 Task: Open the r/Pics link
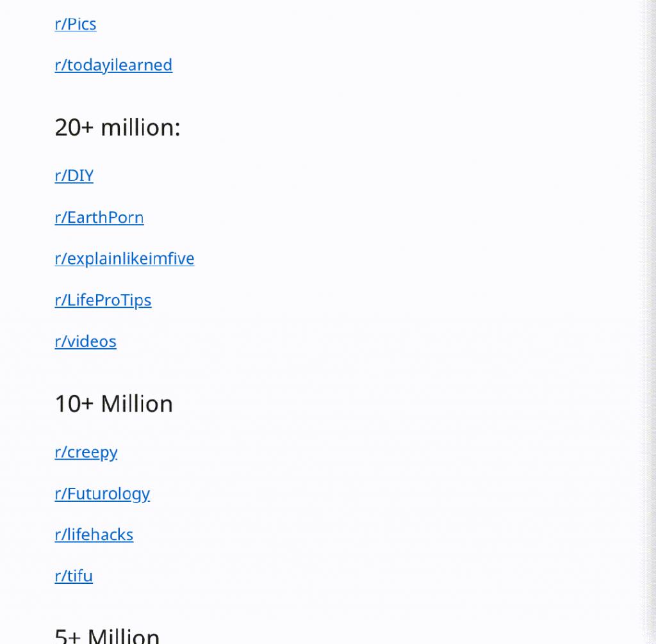tap(76, 24)
